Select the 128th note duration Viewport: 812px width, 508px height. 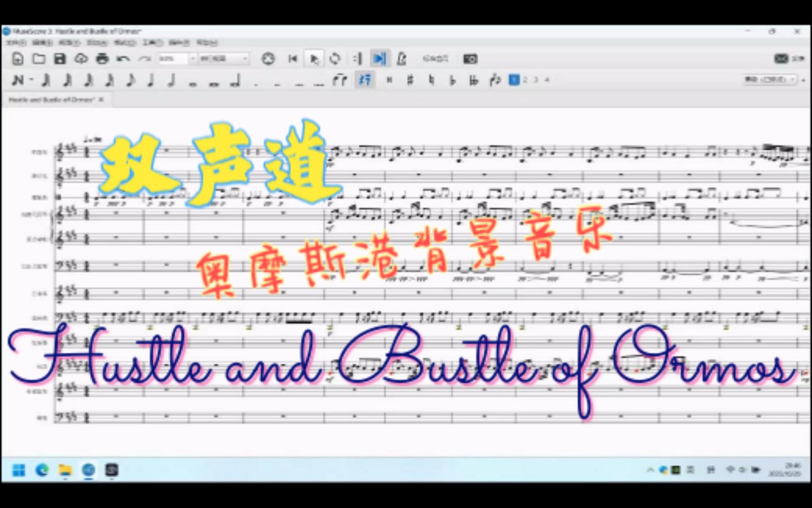coord(46,80)
